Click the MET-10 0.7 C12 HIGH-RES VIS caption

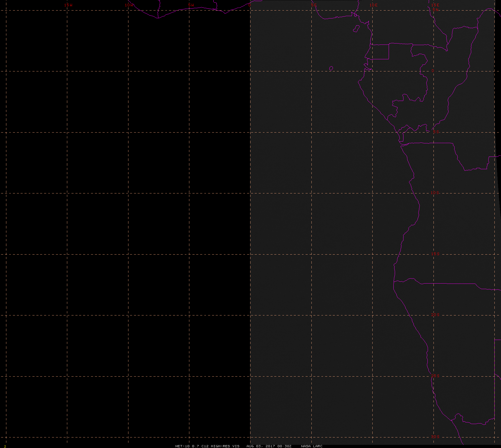[208, 446]
